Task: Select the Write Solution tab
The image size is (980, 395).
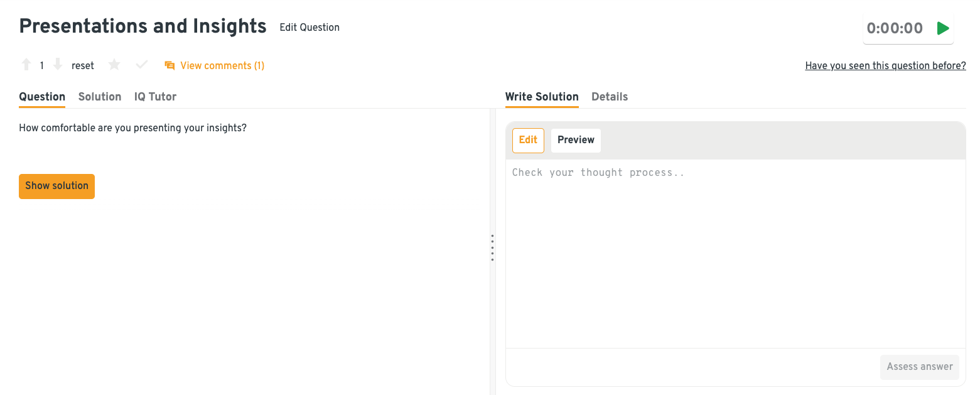Action: [542, 97]
